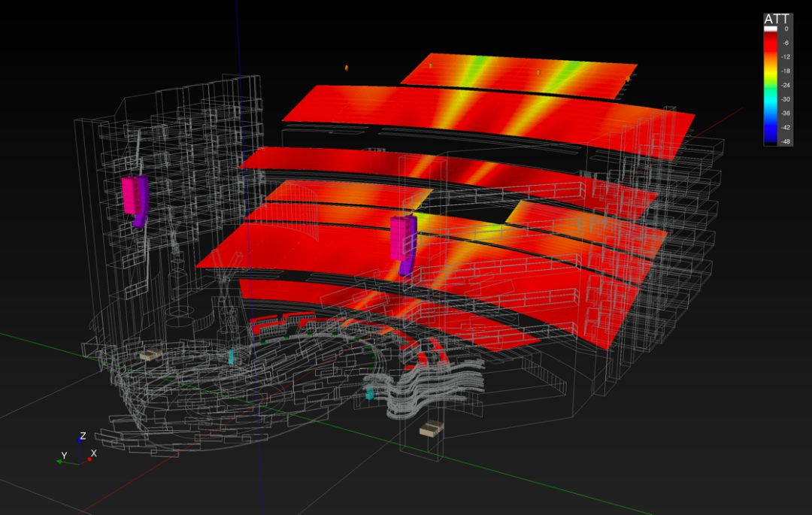Click the beige subwoofer on stage left
This screenshot has width=812, height=515.
click(x=151, y=354)
